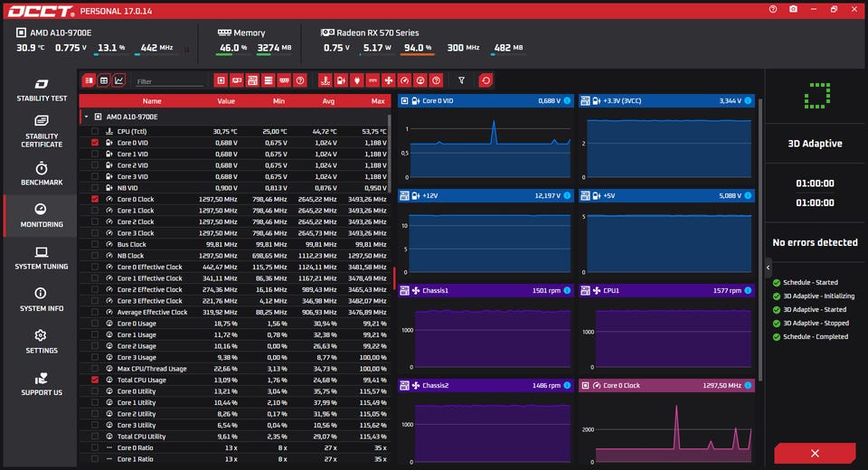Click the graphs panel vertical scrollbar

[x=760, y=240]
